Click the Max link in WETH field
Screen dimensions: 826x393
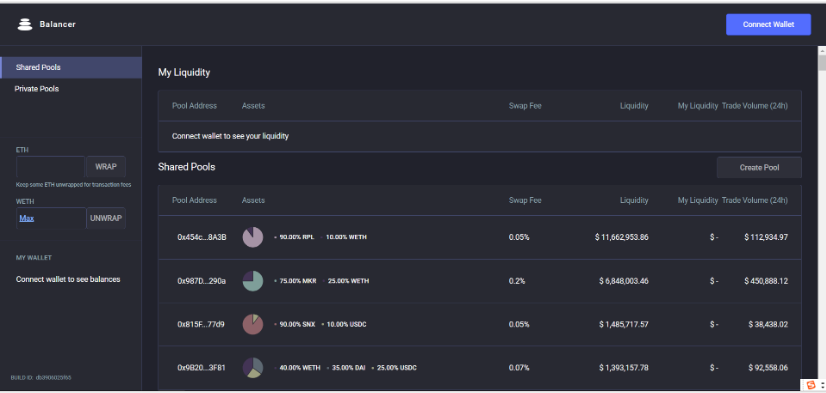26,218
